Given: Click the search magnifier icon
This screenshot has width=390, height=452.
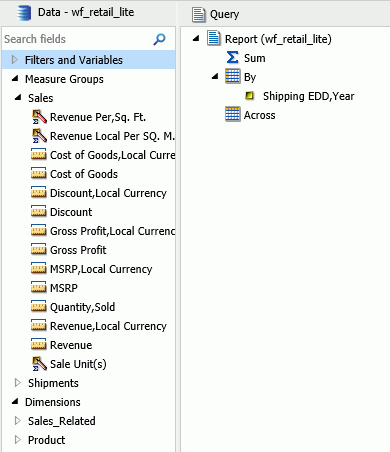Looking at the screenshot, I should click(x=159, y=39).
